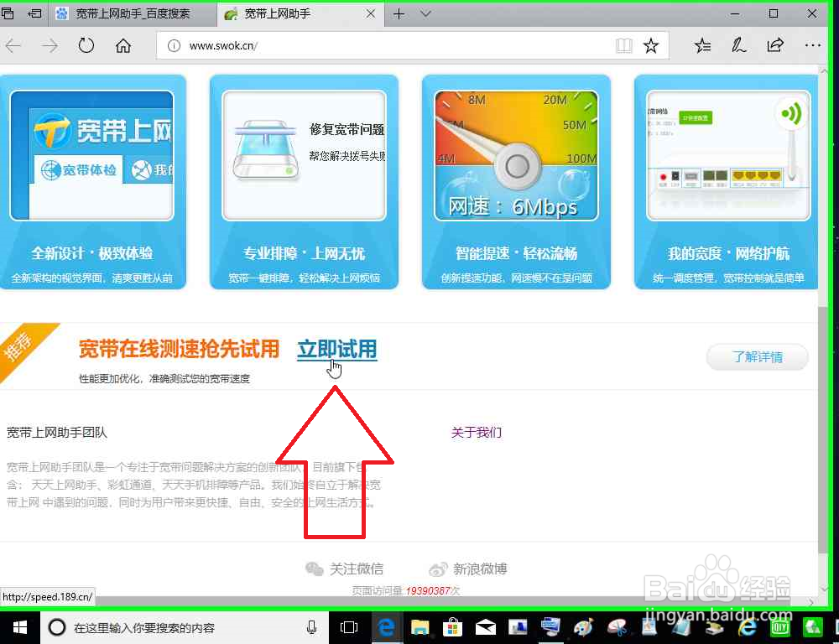Screen dimensions: 839x644
Task: Click the microphone icon in the taskbar search box
Action: (x=311, y=626)
